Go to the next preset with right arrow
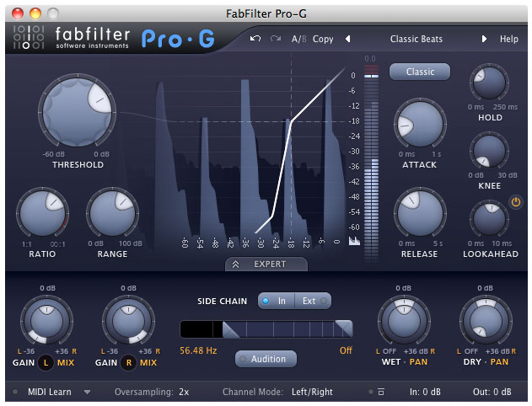 [x=484, y=39]
